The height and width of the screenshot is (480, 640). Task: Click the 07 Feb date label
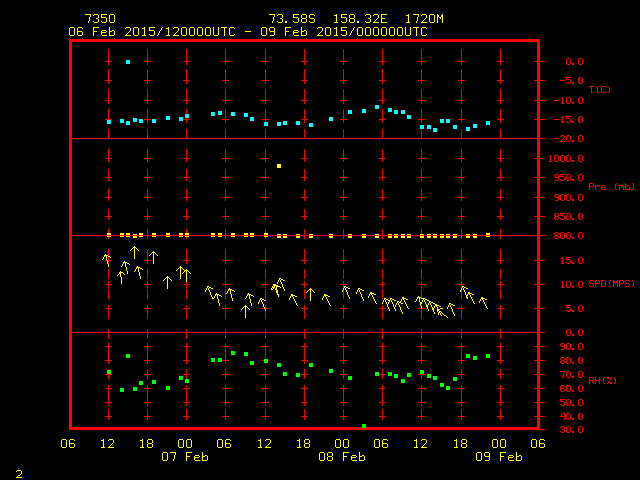(x=186, y=456)
